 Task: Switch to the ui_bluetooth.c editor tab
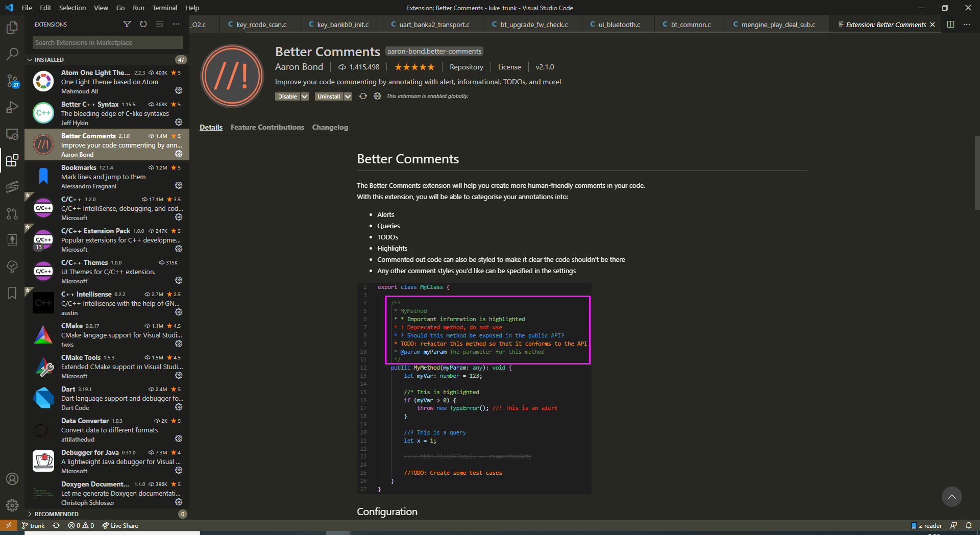tap(619, 25)
